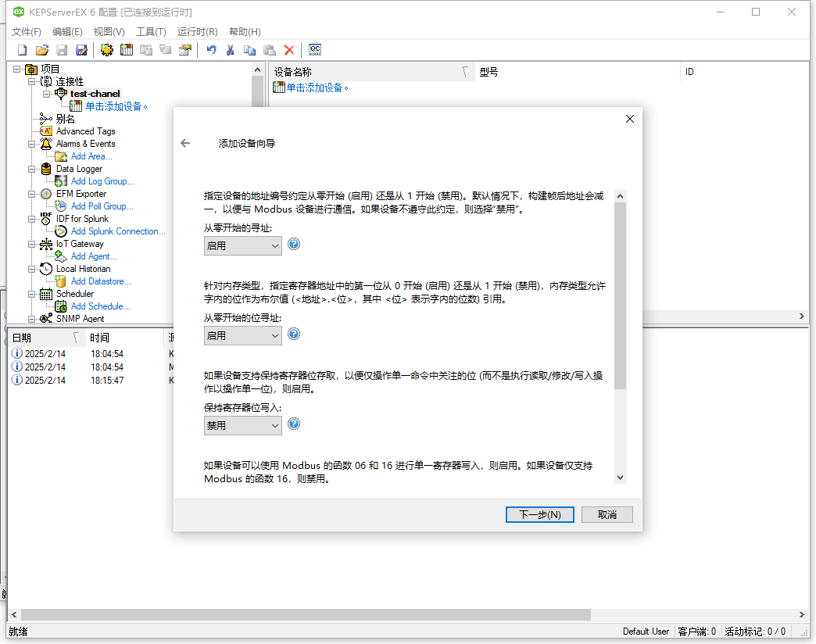The image size is (816, 644).
Task: Select the 18:15:47 event log row
Action: tap(91, 381)
